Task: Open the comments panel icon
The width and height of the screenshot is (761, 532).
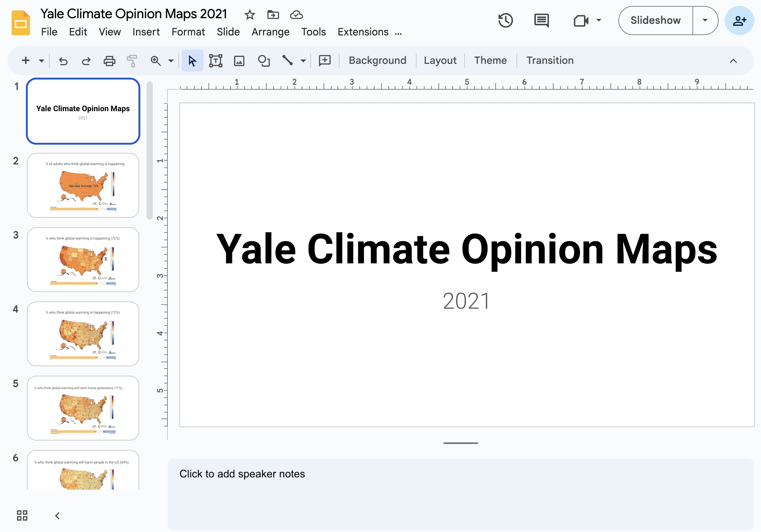Action: (x=541, y=21)
